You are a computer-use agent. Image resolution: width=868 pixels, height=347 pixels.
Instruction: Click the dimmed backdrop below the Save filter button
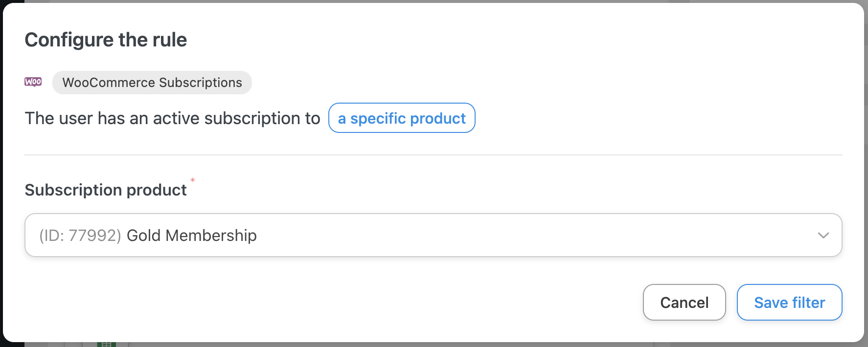click(789, 345)
